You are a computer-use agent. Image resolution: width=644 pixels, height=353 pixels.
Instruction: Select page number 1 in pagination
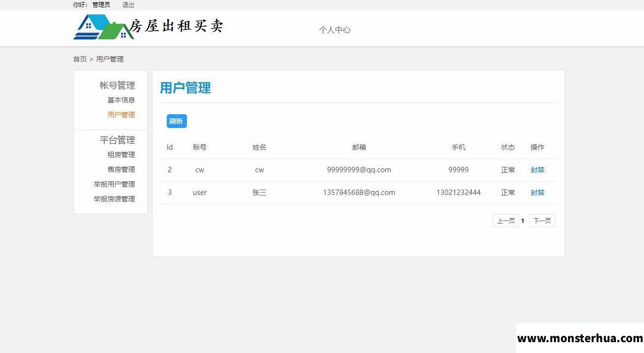pyautogui.click(x=522, y=221)
